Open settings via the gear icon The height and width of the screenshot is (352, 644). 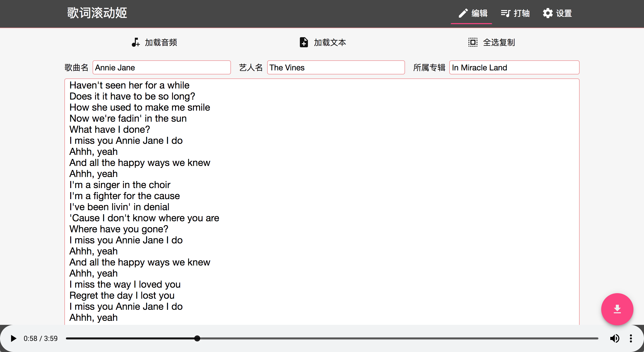(547, 13)
